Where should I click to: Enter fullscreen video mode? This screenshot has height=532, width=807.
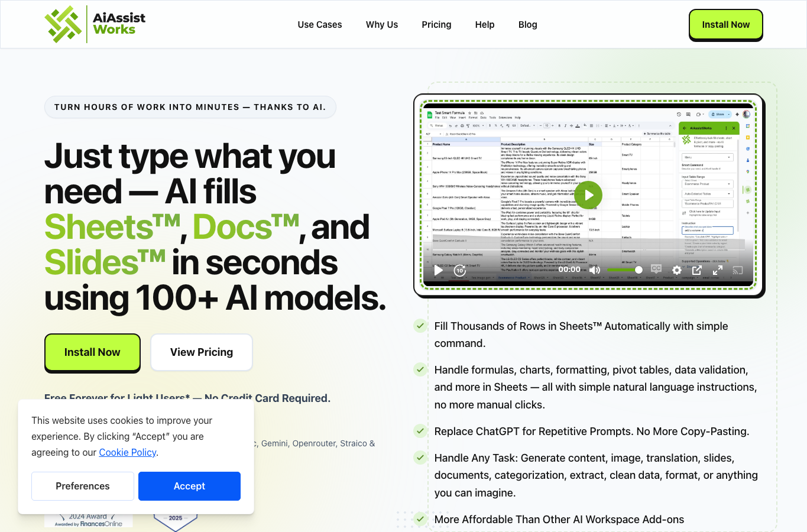pyautogui.click(x=718, y=270)
